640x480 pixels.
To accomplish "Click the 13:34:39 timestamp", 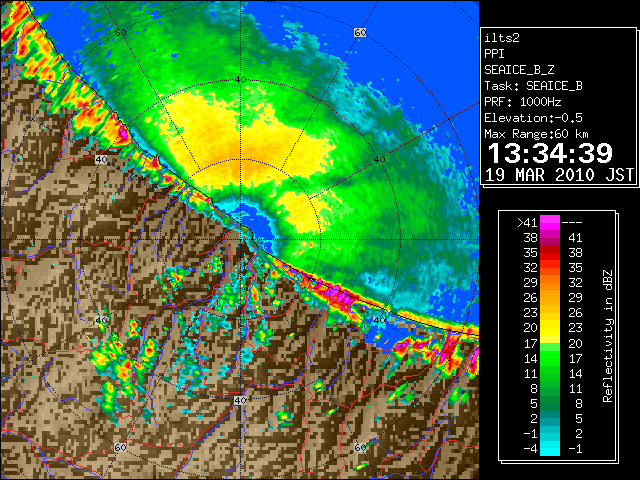I will click(550, 153).
